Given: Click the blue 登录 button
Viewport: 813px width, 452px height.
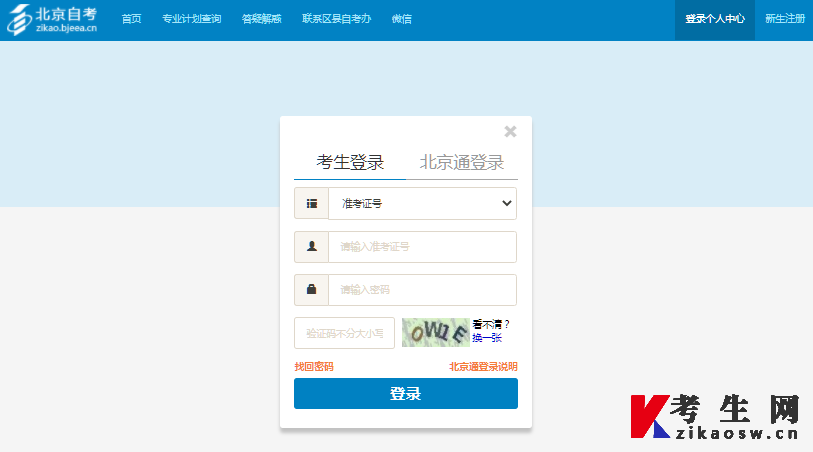Looking at the screenshot, I should click(405, 393).
